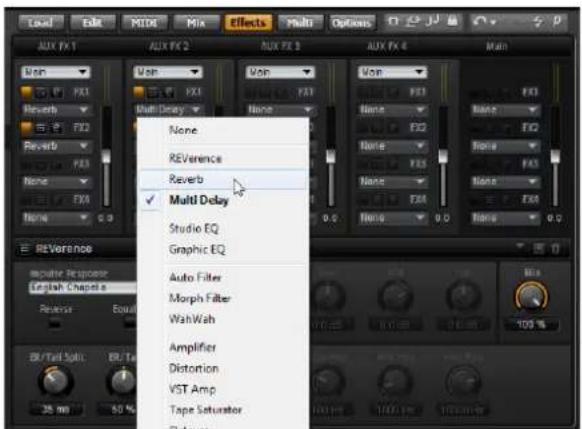Viewport: 582px width, 429px height.
Task: Click bypass icon of AUX FX 1 FX2
Action: pos(42,128)
